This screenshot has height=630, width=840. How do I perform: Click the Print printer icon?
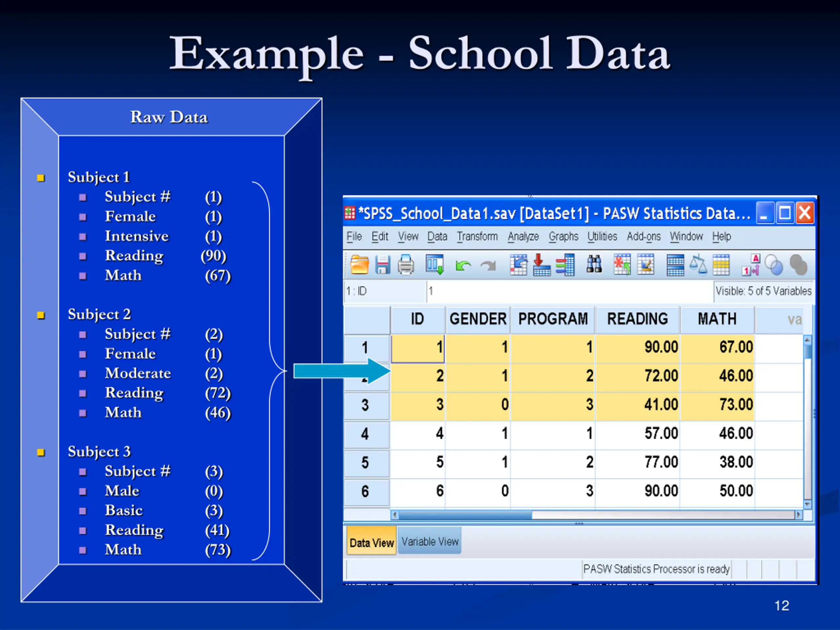pos(406,264)
